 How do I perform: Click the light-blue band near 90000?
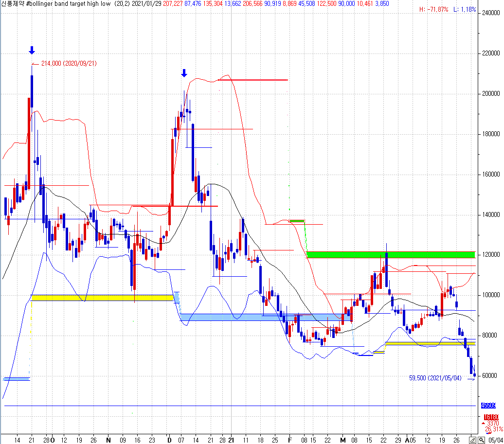266,318
